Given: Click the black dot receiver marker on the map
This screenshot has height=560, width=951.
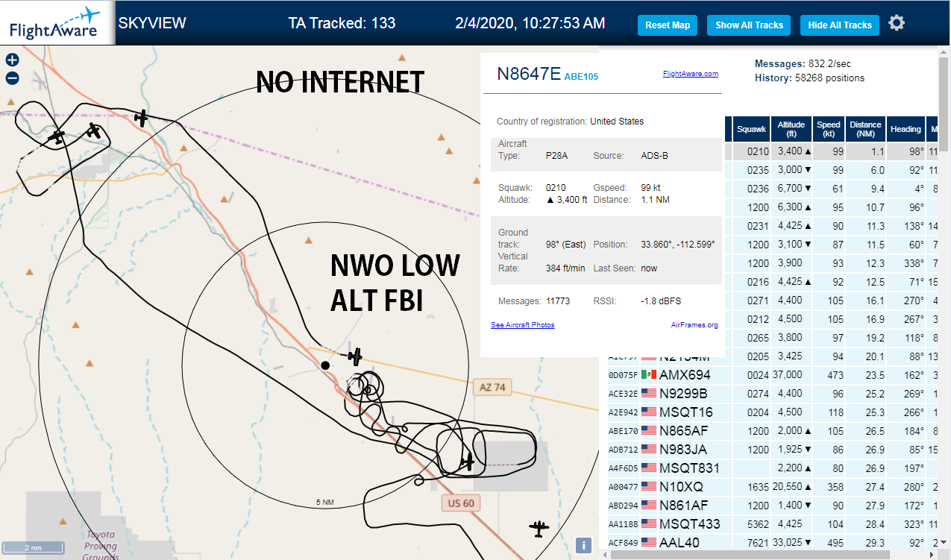Looking at the screenshot, I should tap(325, 365).
